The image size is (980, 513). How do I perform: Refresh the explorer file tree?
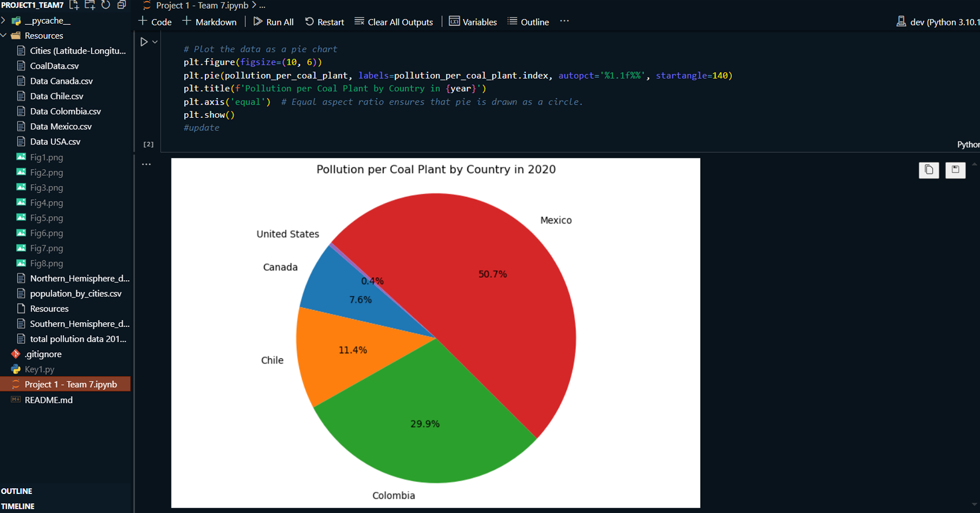[106, 5]
